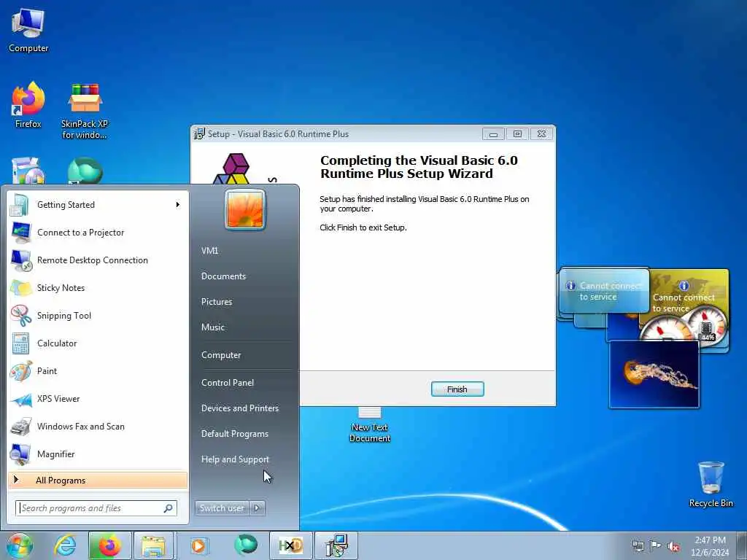The image size is (747, 560).
Task: Open Control Panel from the Start menu
Action: pos(228,383)
